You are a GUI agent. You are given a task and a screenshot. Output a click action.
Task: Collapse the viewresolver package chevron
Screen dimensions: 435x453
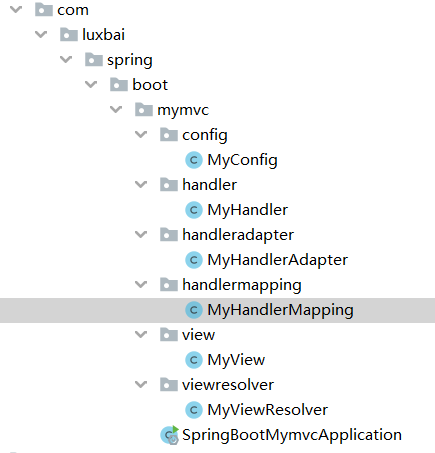pyautogui.click(x=141, y=384)
